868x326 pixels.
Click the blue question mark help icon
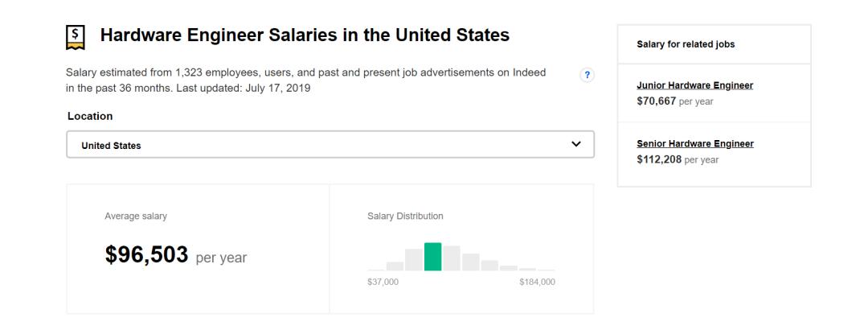pos(588,75)
